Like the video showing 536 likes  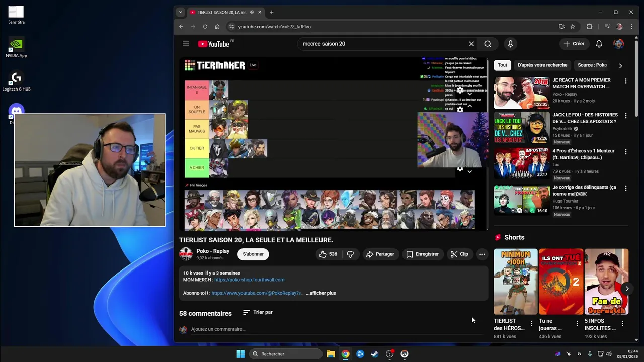tap(328, 254)
